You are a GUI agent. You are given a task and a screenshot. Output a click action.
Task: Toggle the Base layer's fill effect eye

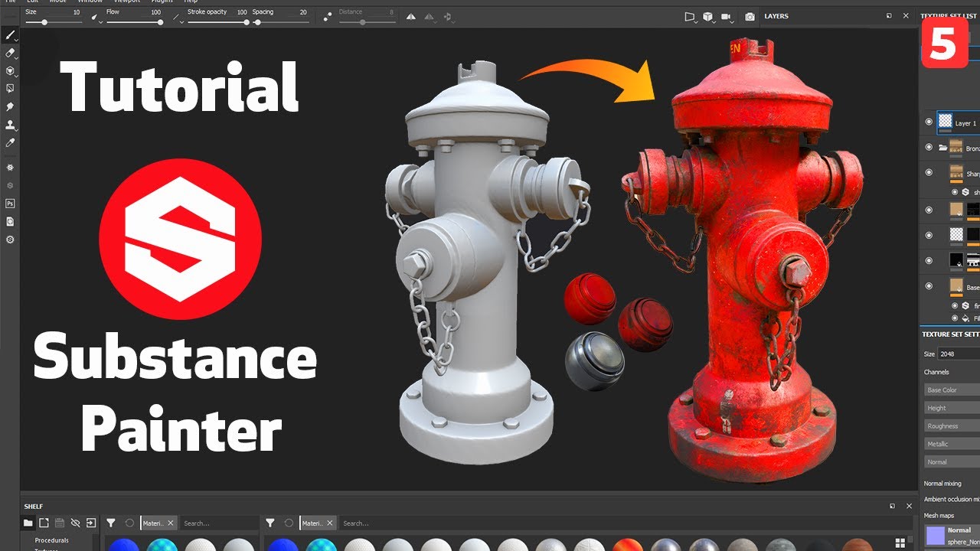click(x=955, y=318)
